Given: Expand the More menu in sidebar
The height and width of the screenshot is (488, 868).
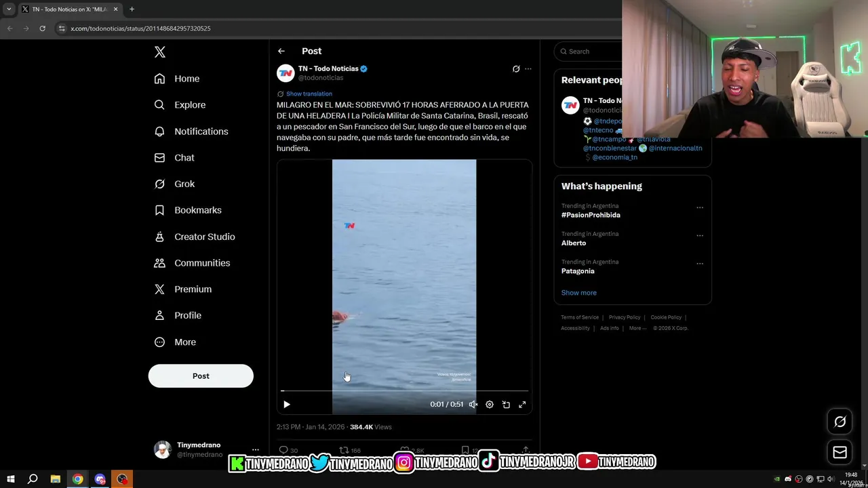Looking at the screenshot, I should click(x=175, y=342).
